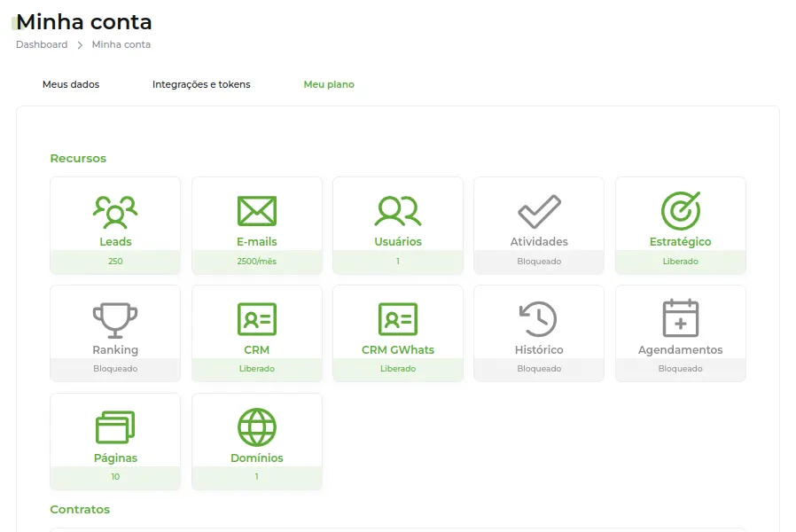Click the Contratos section heading

point(80,509)
